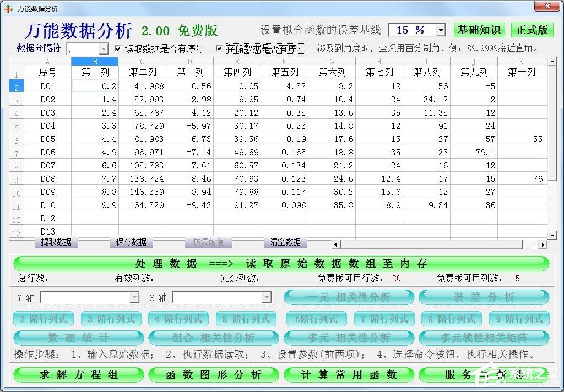The height and width of the screenshot is (392, 564).
Task: Select the cell containing 41.988
Action: pos(143,86)
